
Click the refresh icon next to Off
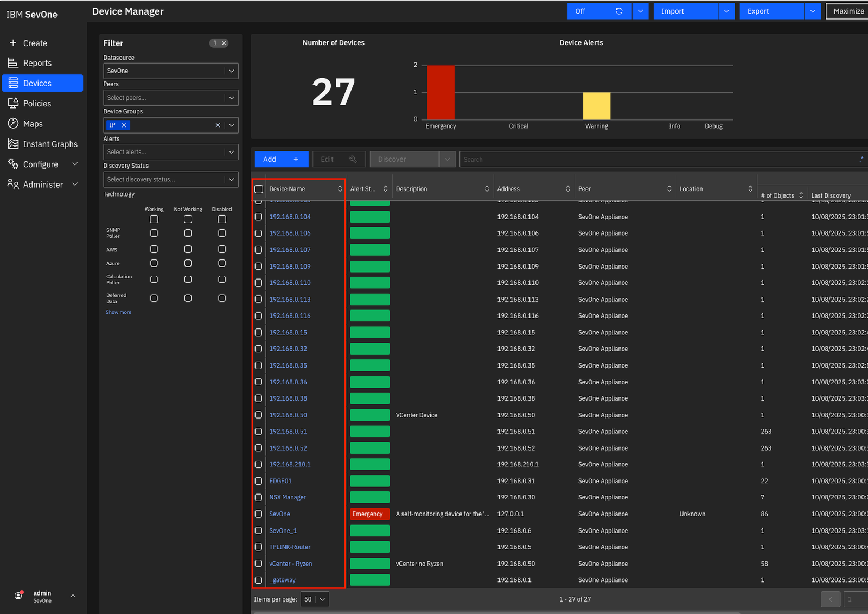pyautogui.click(x=619, y=11)
